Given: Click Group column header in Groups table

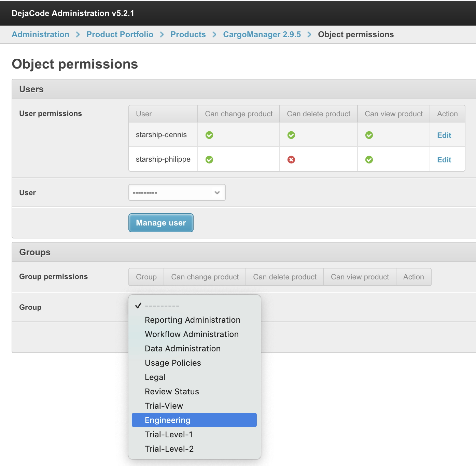Looking at the screenshot, I should pyautogui.click(x=146, y=277).
